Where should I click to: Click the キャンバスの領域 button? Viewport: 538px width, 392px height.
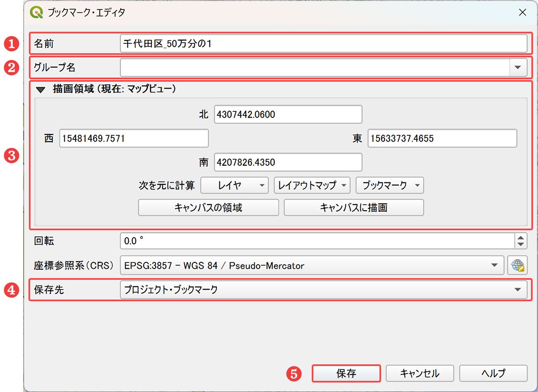click(209, 208)
